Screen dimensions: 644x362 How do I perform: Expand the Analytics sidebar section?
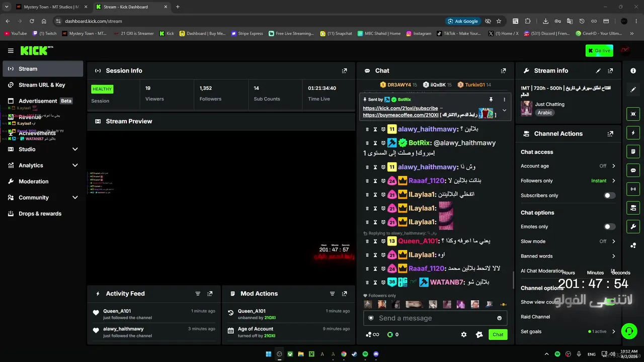pos(43,165)
